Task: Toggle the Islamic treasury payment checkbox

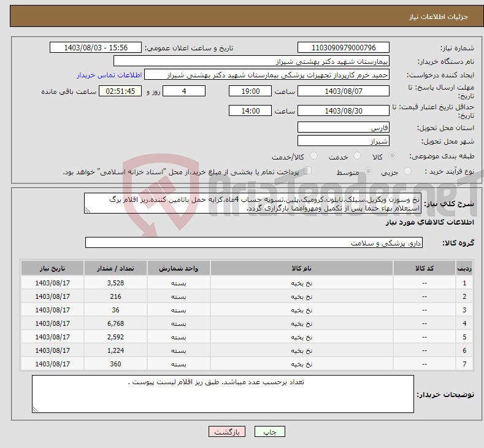Action: tap(308, 171)
